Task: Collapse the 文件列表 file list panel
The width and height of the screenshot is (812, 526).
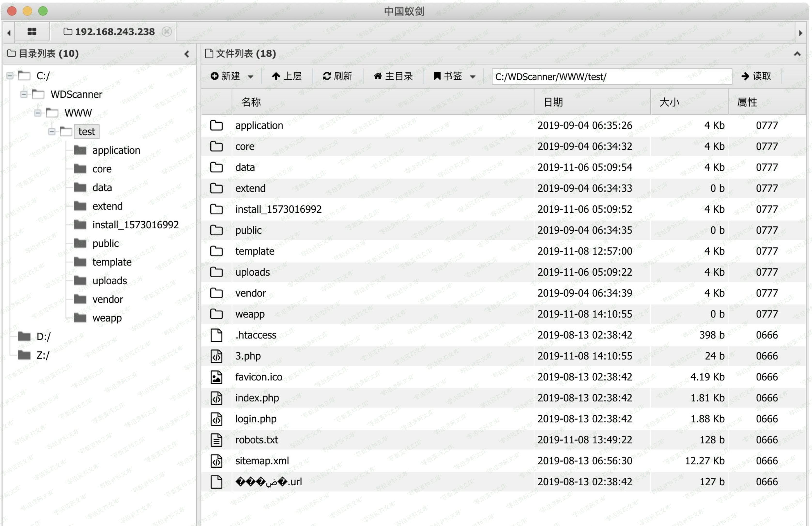Action: click(797, 54)
